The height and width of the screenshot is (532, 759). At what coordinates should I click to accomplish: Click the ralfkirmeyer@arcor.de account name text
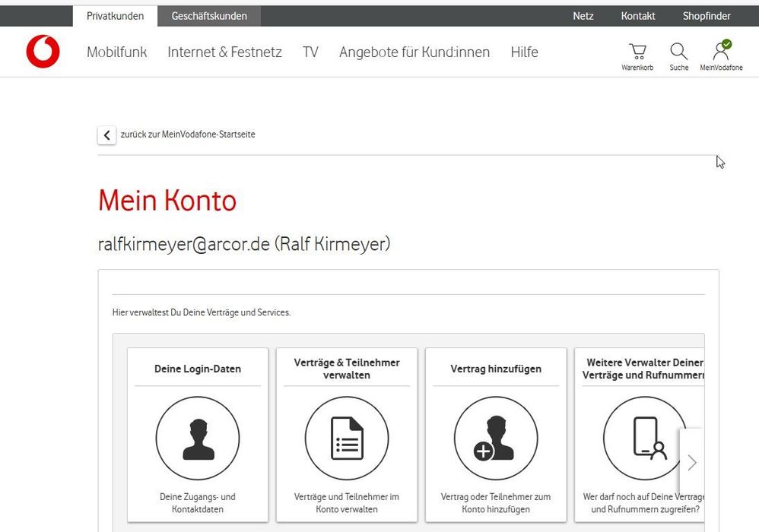244,244
